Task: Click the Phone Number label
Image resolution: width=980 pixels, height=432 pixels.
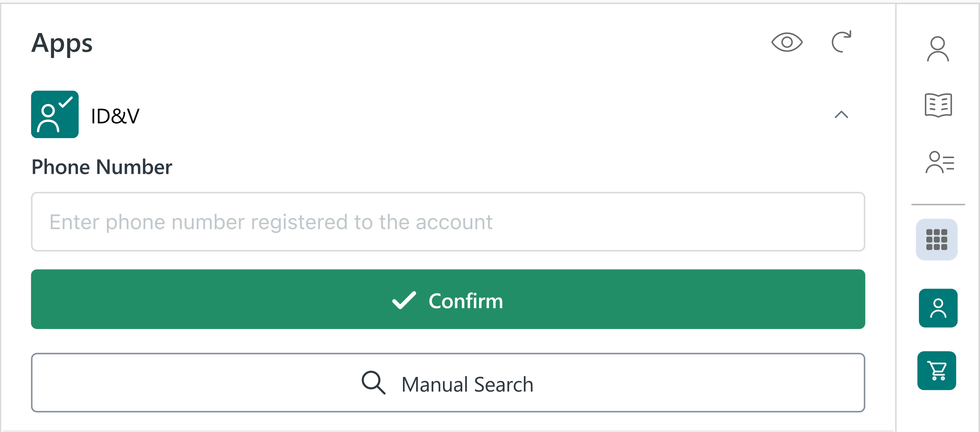Action: [x=102, y=167]
